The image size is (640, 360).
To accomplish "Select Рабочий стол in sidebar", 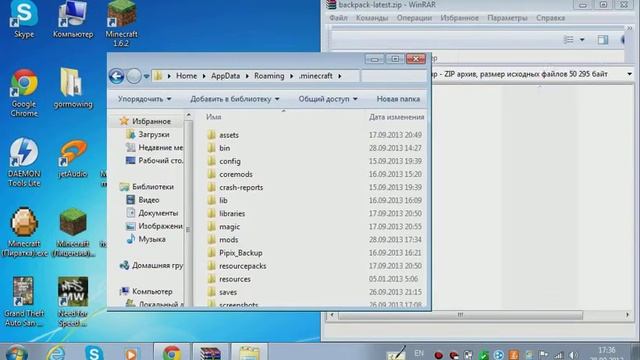I will (155, 160).
